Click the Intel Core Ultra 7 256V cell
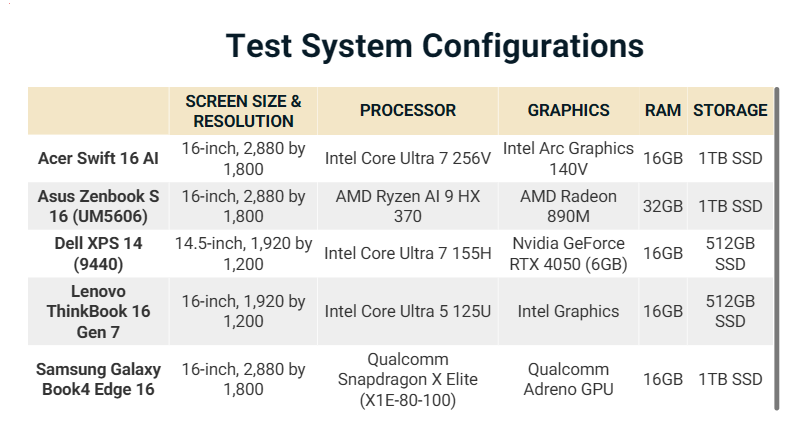 (x=408, y=158)
